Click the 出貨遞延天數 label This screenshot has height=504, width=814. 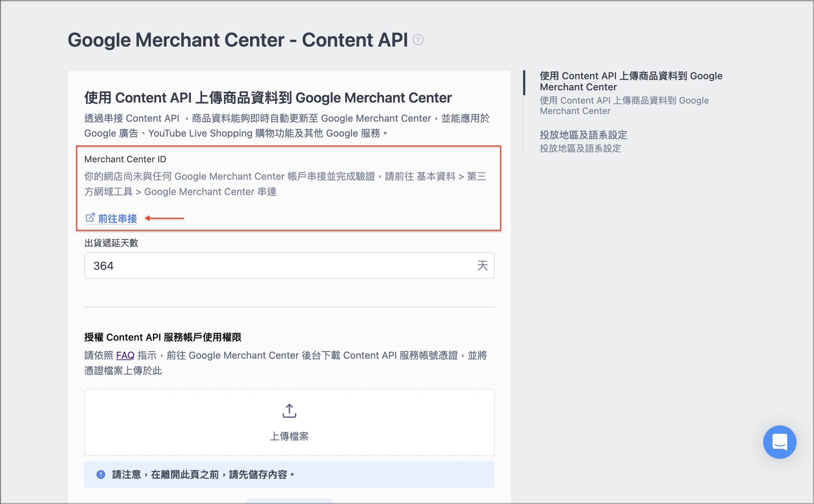click(x=111, y=243)
